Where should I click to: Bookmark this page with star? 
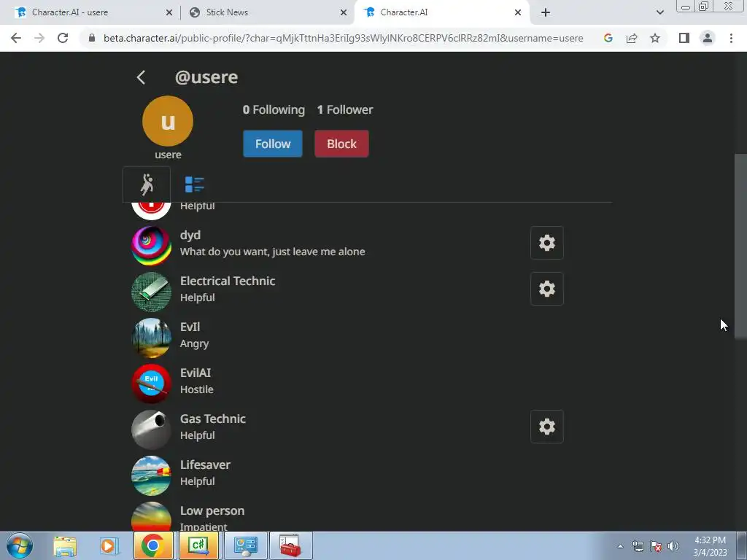pos(655,38)
